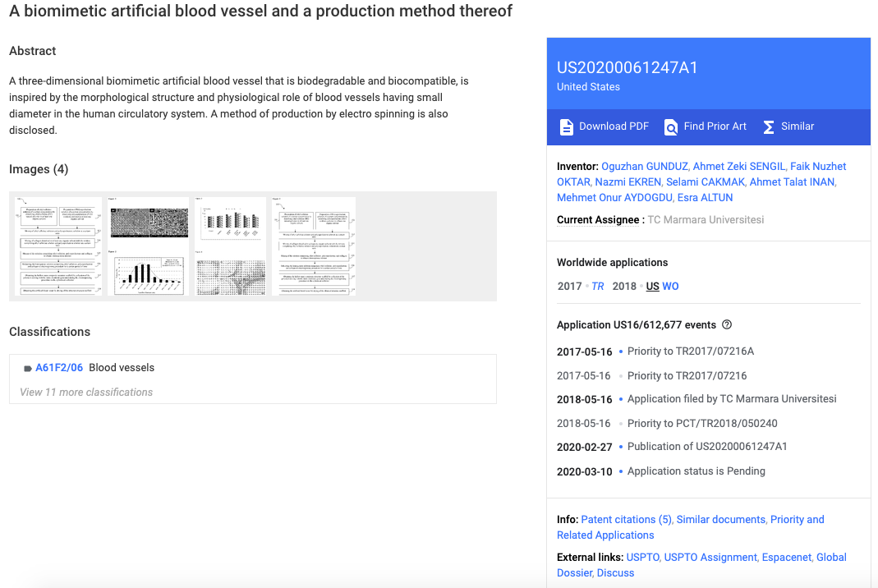Open the first flowchart image thumbnail

58,246
